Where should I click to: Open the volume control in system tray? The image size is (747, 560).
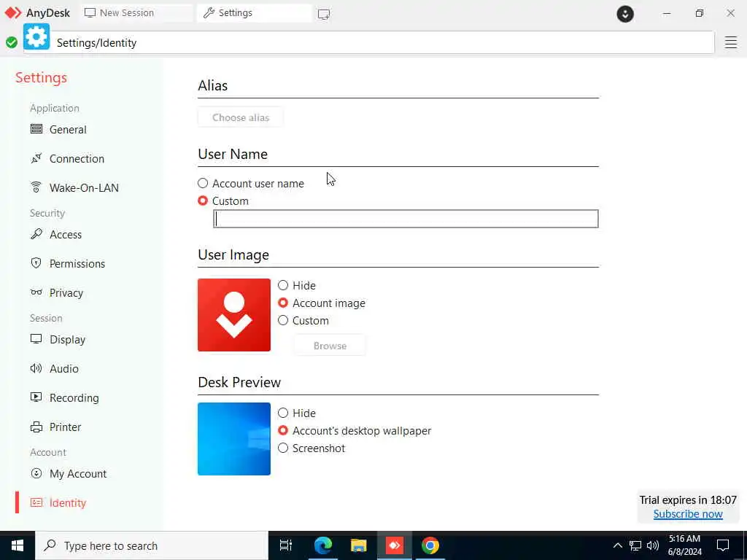click(653, 545)
